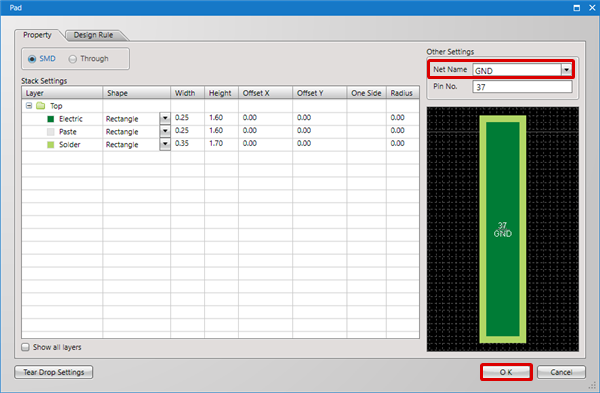Select the Electric layer row
The height and width of the screenshot is (393, 600).
[220, 119]
